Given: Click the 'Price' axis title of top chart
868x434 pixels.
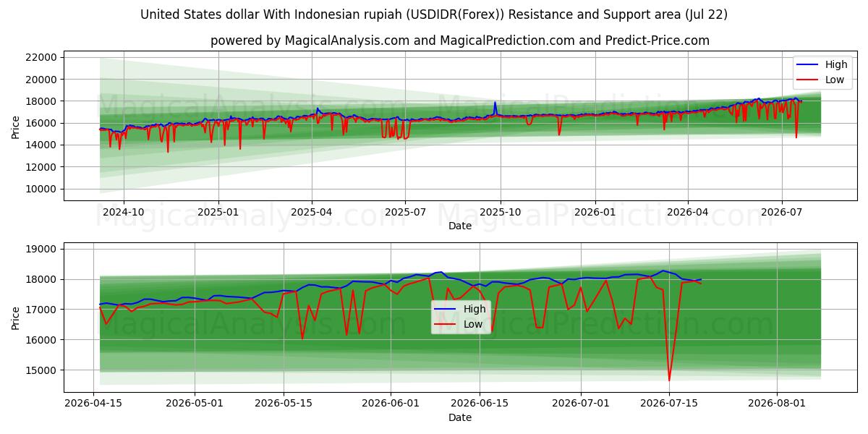Looking at the screenshot, I should tap(16, 126).
